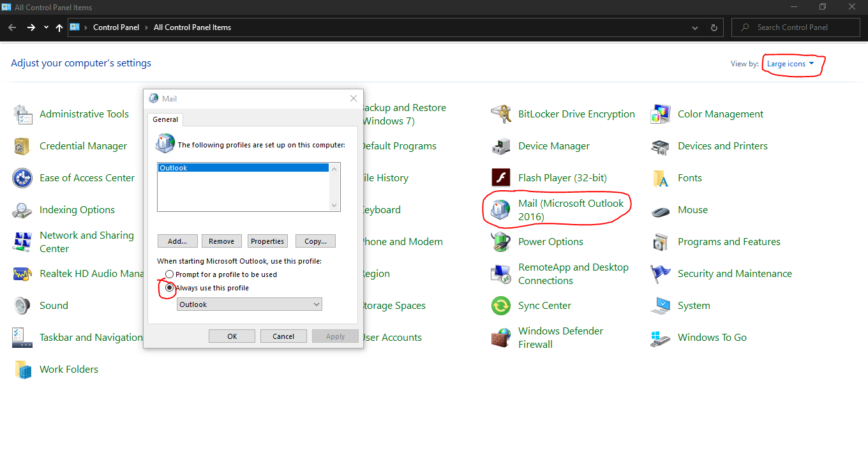
Task: Open the Outlook profile dropdown
Action: pyautogui.click(x=250, y=304)
